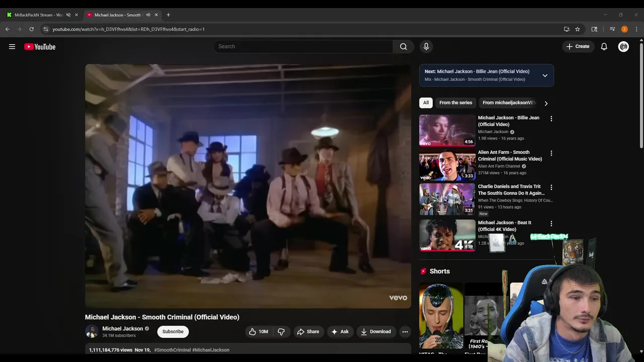This screenshot has width=644, height=362.
Task: Open the #SmoothCriminal hashtag
Action: [x=173, y=350]
